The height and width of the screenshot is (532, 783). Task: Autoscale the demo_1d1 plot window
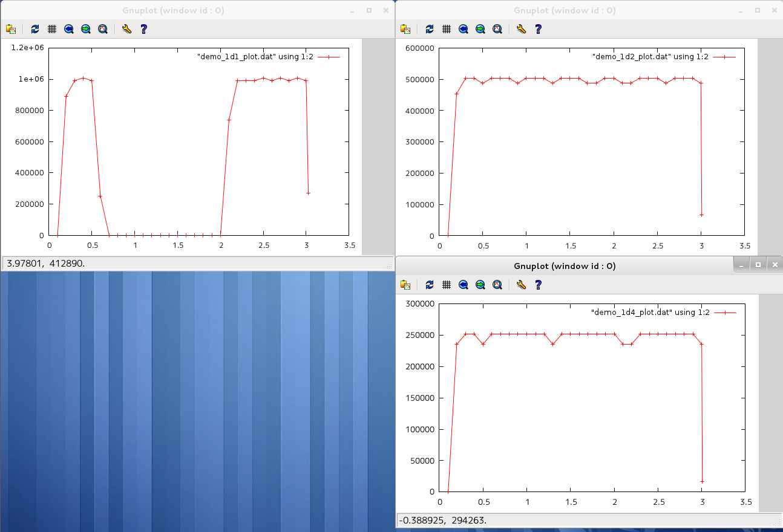pyautogui.click(x=103, y=28)
